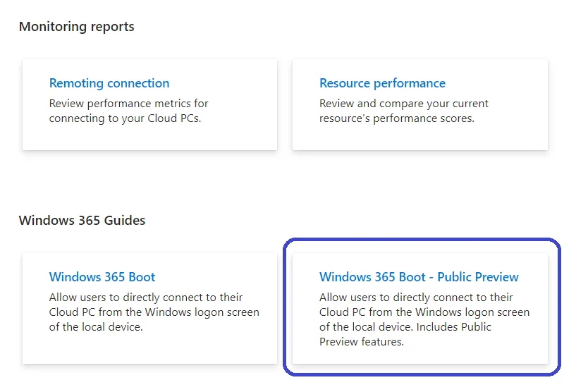Click "Preview features." text in Public Preview card
This screenshot has height=392, width=588.
tap(361, 342)
